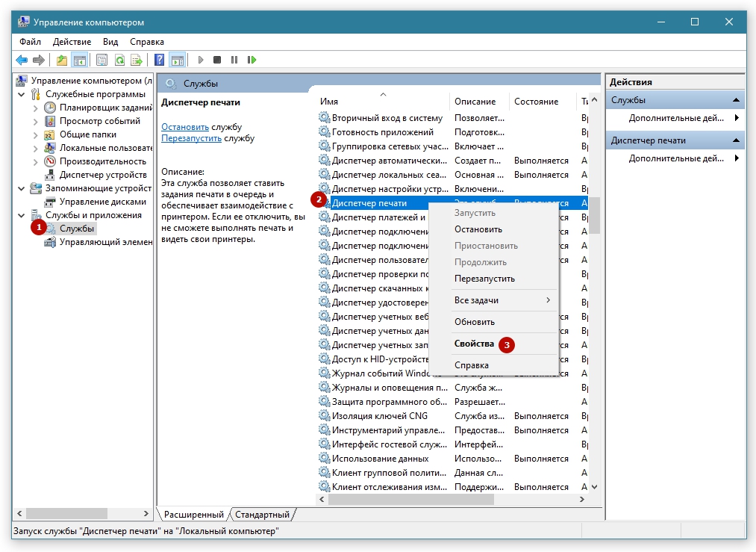Choose Обновить in the context menu
The image size is (756, 552).
[494, 322]
